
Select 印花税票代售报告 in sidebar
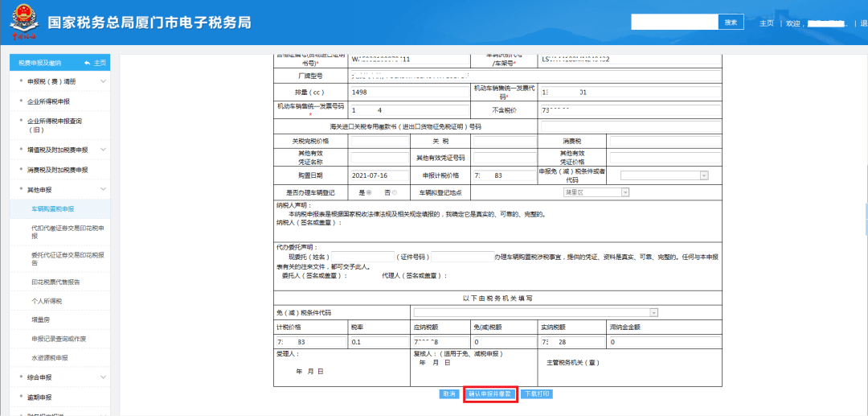click(x=56, y=282)
